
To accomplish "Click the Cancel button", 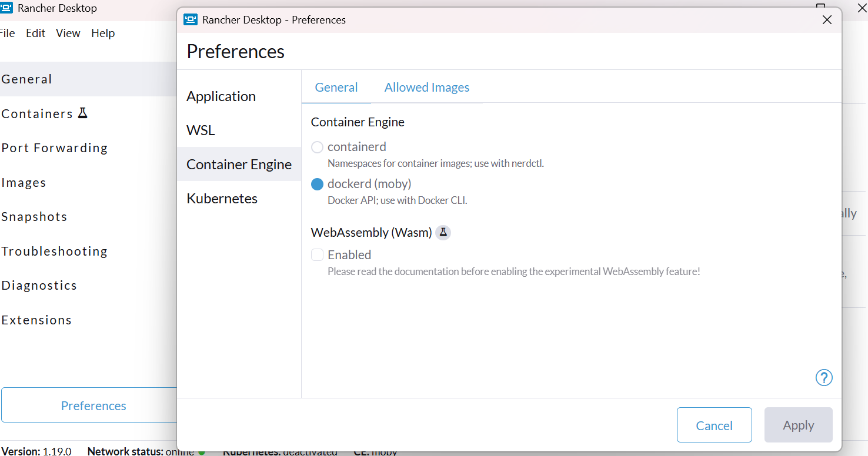I will point(715,425).
